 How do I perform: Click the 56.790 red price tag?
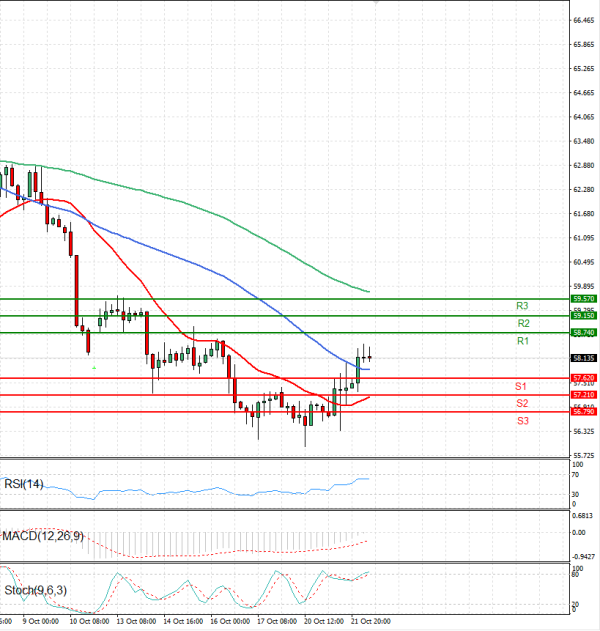(583, 411)
